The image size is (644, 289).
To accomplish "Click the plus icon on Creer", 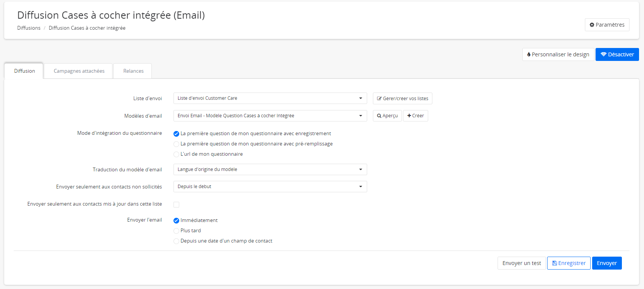I will 409,116.
